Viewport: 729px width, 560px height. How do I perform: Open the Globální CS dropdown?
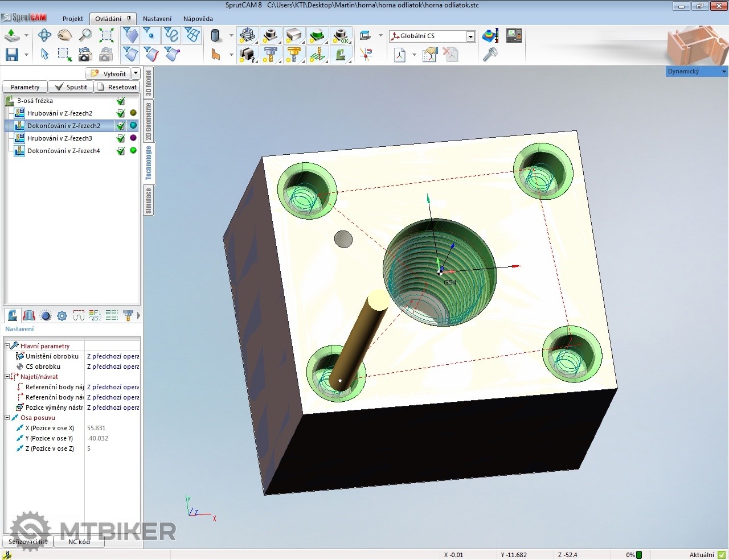470,36
